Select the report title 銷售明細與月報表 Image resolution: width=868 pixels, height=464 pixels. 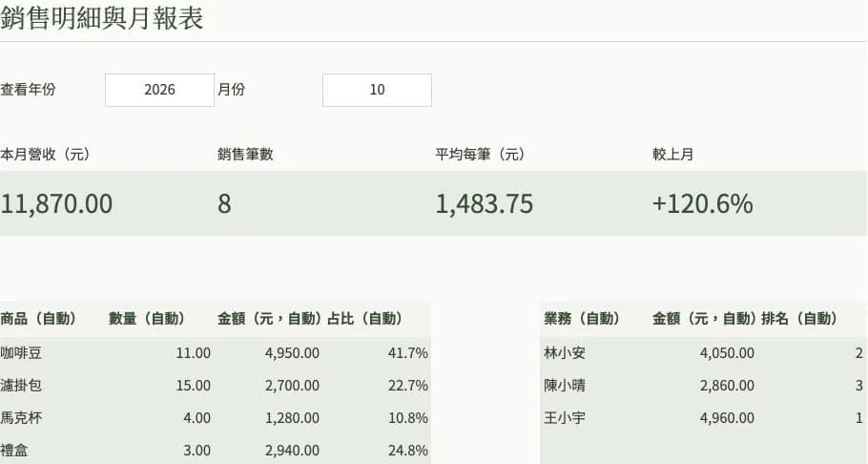102,18
